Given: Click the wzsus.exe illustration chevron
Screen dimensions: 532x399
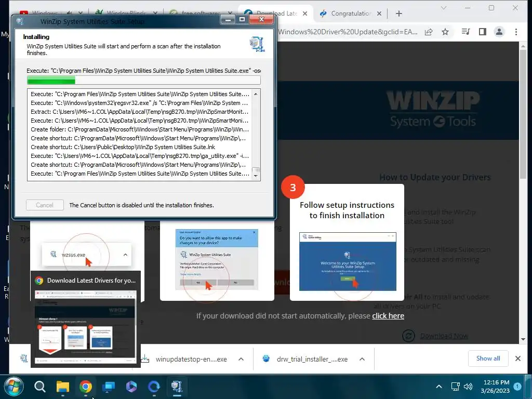Looking at the screenshot, I should (x=125, y=255).
